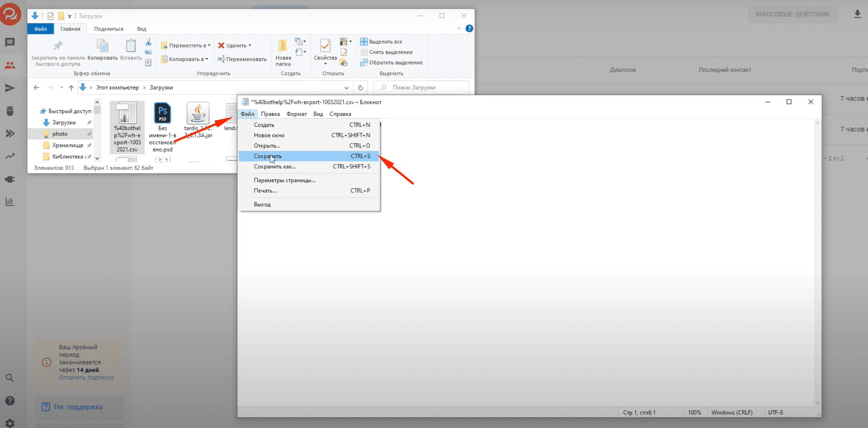Choose Save As (Сохранить как...) menu entry
Image resolution: width=868 pixels, height=428 pixels.
(275, 166)
